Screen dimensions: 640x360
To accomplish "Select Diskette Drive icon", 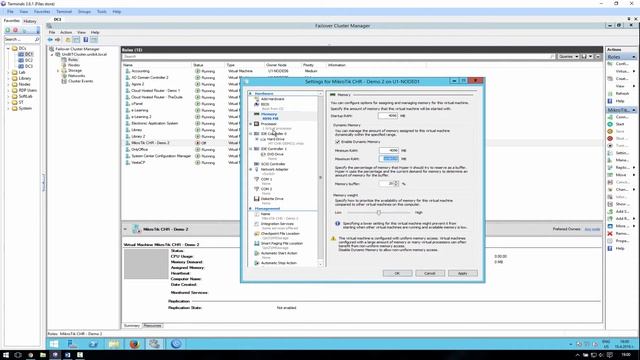I will tap(256, 199).
